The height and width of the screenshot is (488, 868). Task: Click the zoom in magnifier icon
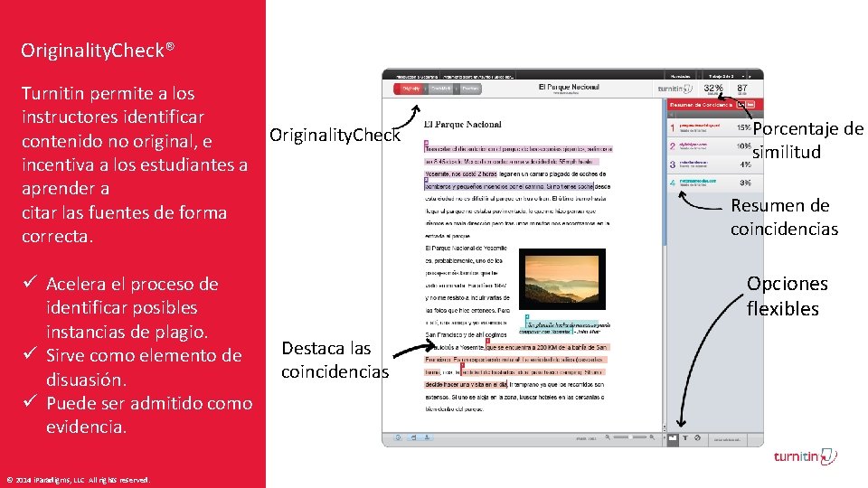(652, 437)
